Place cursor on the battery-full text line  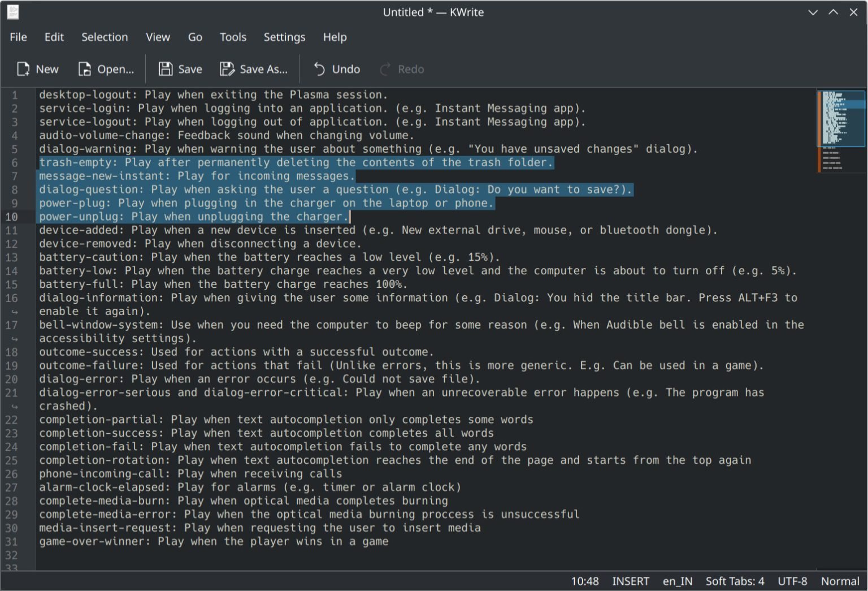[x=223, y=284]
